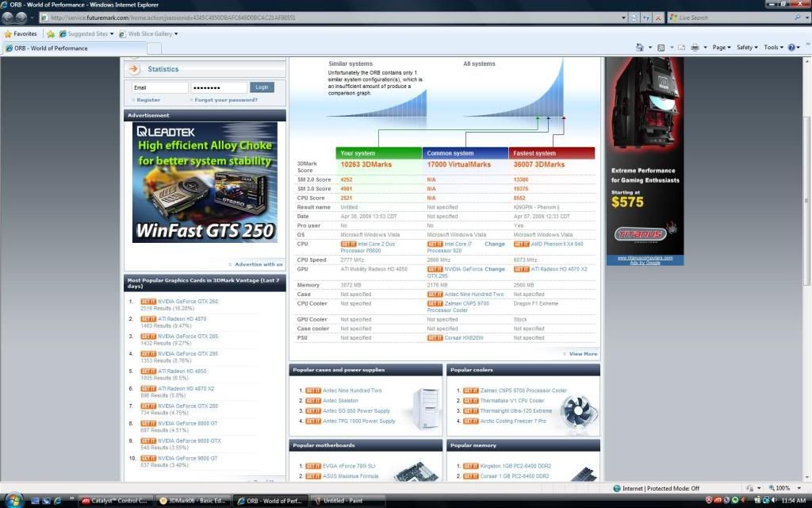Click the Add to Favorites Bar icon
Viewport: 812px width, 508px height.
(x=50, y=33)
